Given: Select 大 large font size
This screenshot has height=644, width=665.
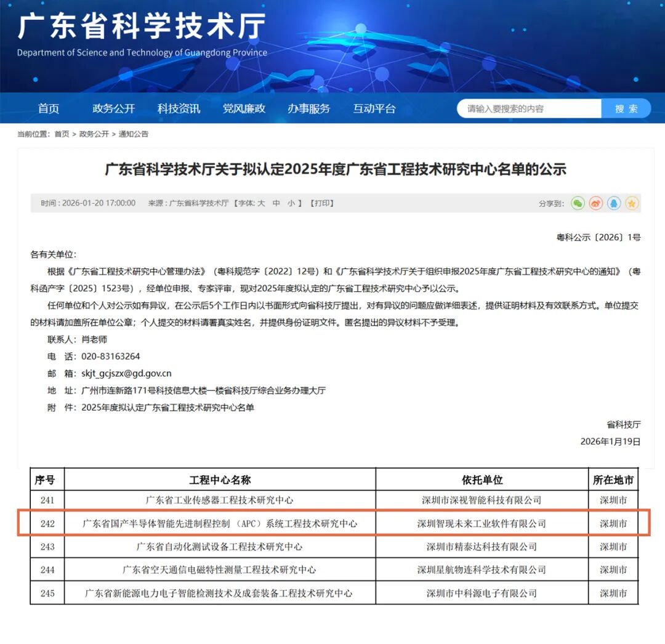Looking at the screenshot, I should 261,203.
